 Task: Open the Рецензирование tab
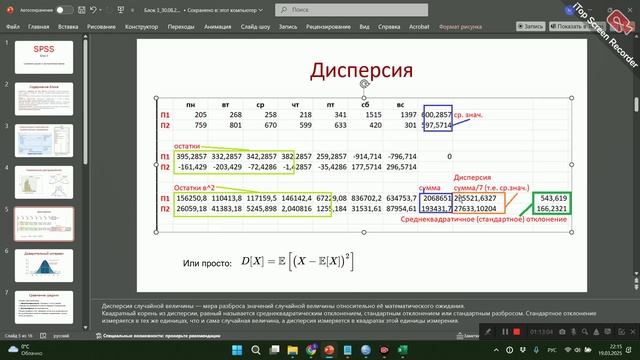coord(328,27)
